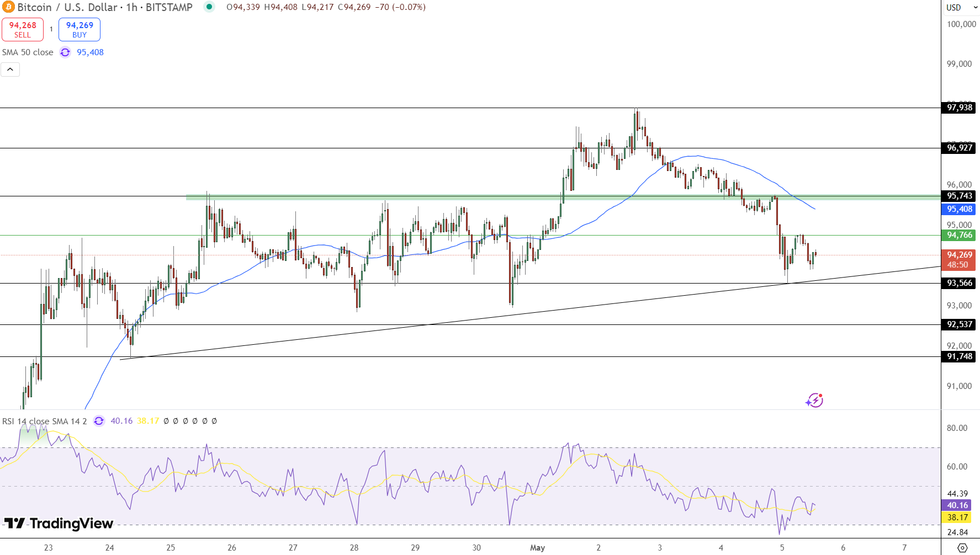Select the 93,566 horizontal line label
This screenshot has height=555, width=980.
pos(959,283)
